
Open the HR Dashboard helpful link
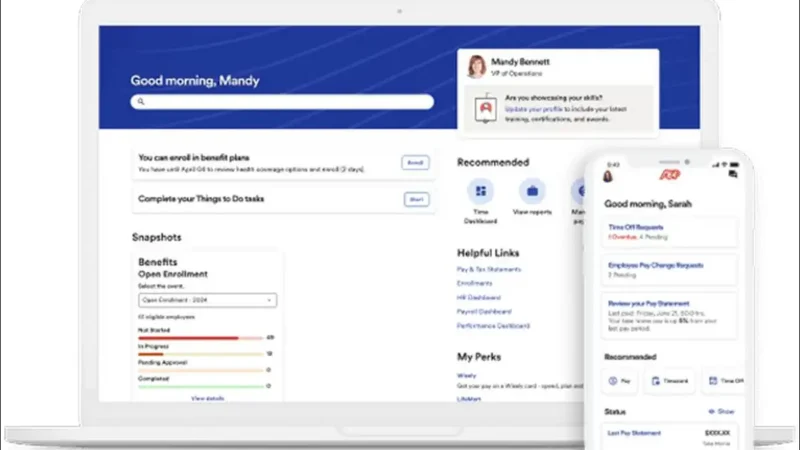[x=479, y=297]
